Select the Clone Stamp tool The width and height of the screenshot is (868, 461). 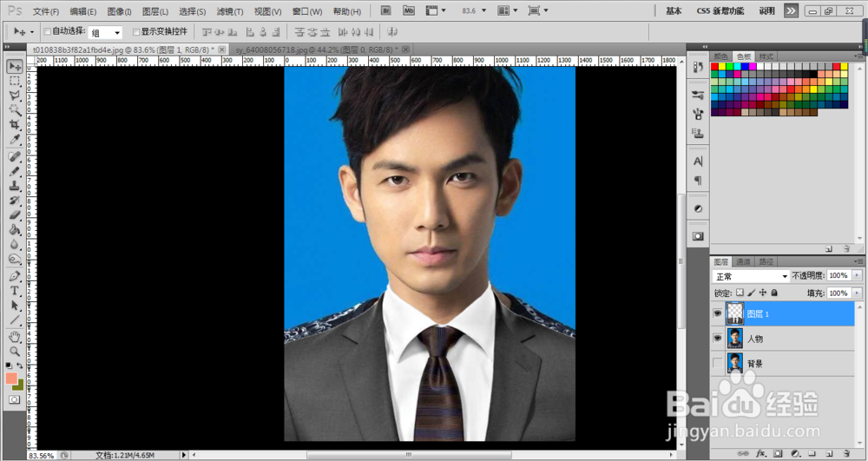[15, 186]
